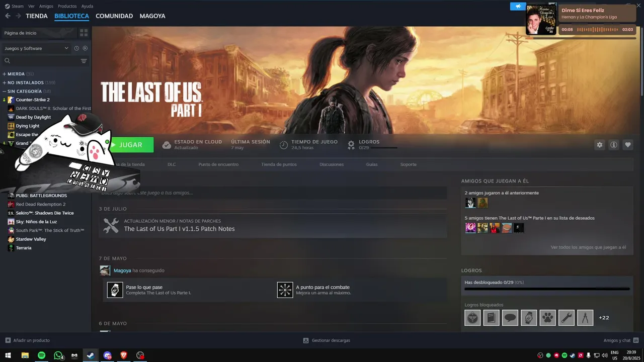
Task: Click the +22 more locked achievements
Action: point(604,318)
